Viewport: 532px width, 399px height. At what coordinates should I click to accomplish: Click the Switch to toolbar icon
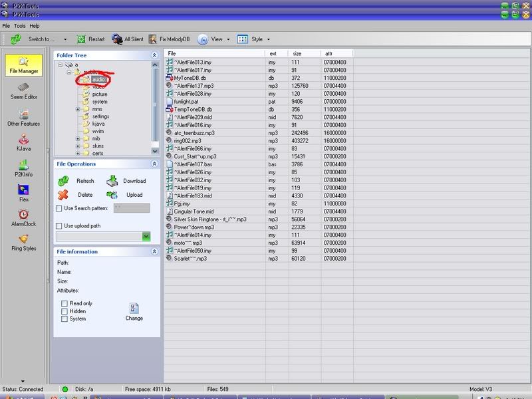pos(15,39)
